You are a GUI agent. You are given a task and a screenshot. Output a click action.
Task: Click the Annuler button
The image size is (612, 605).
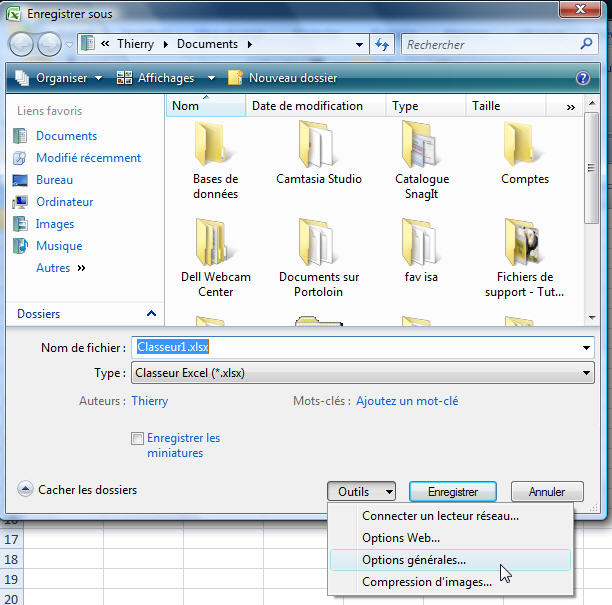tap(547, 491)
